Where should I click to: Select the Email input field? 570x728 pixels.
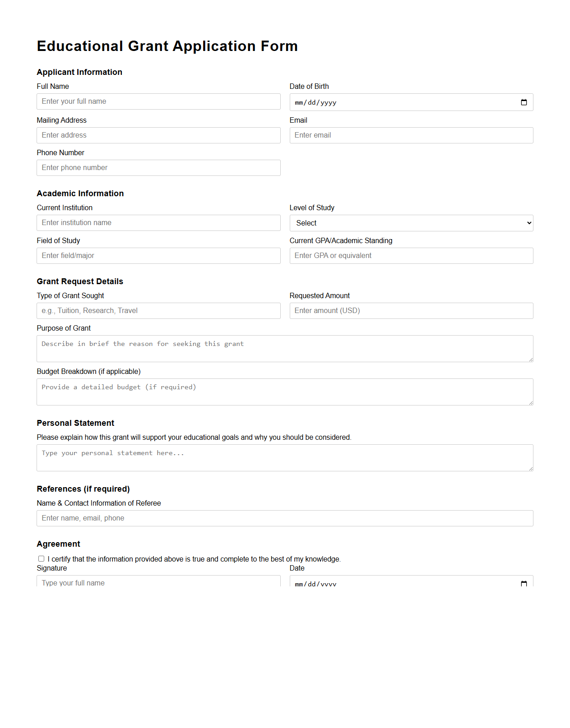(411, 135)
